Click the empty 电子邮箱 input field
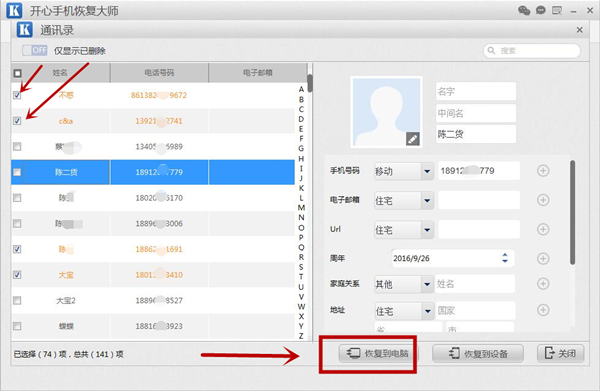 479,200
